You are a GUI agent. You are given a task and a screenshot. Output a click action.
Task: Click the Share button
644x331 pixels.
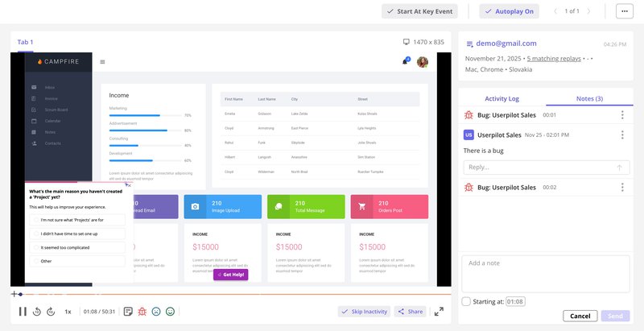pos(410,311)
